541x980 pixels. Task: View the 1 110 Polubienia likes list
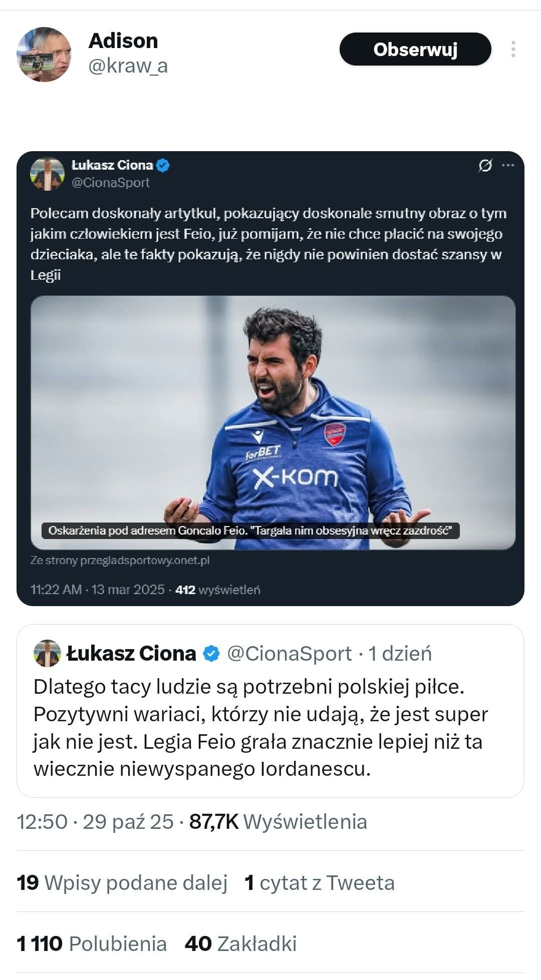(92, 943)
